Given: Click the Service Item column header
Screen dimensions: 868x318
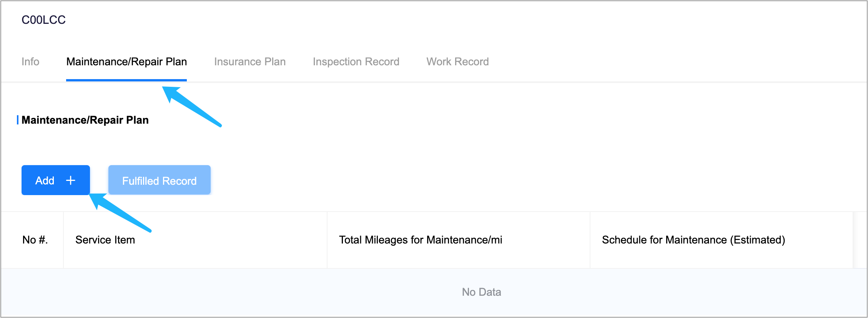Looking at the screenshot, I should tap(105, 240).
